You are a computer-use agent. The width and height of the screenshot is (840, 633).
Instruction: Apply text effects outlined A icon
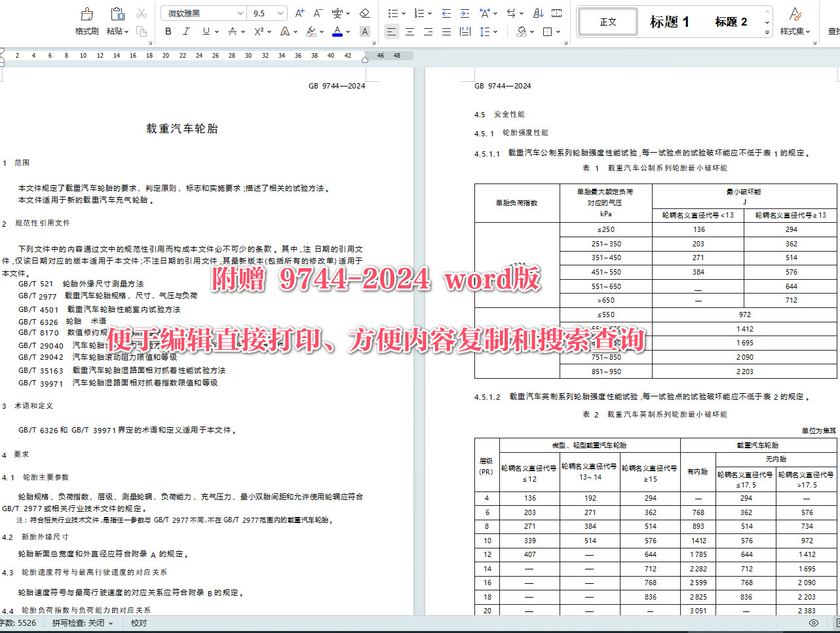coord(284,31)
